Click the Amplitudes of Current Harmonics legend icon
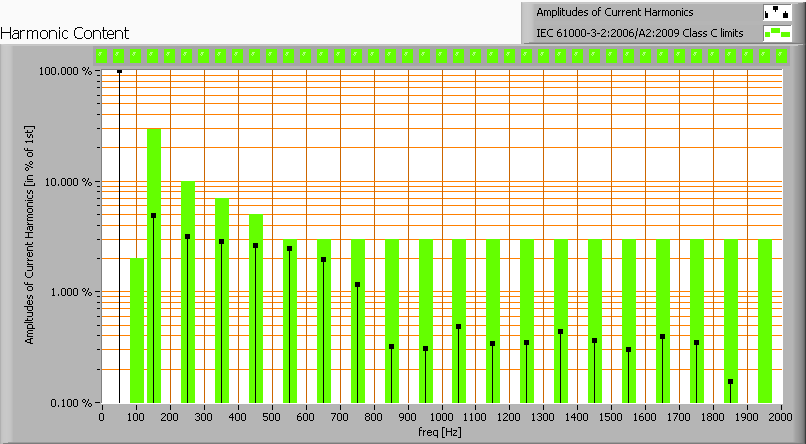Screen dimensions: 806x444 [x=775, y=13]
